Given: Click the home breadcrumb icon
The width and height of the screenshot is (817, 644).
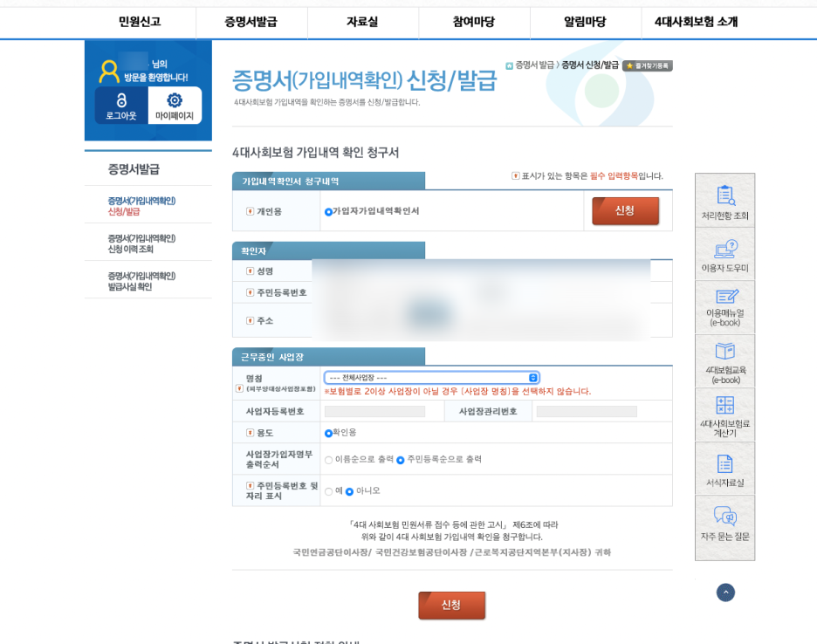Looking at the screenshot, I should (509, 65).
